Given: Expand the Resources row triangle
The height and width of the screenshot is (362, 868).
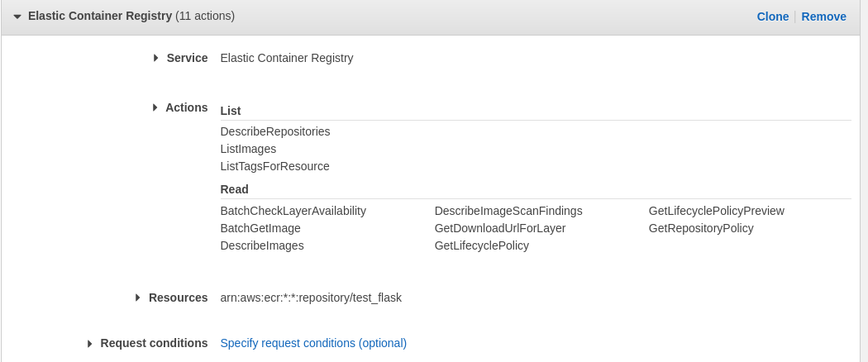Looking at the screenshot, I should pos(137,298).
